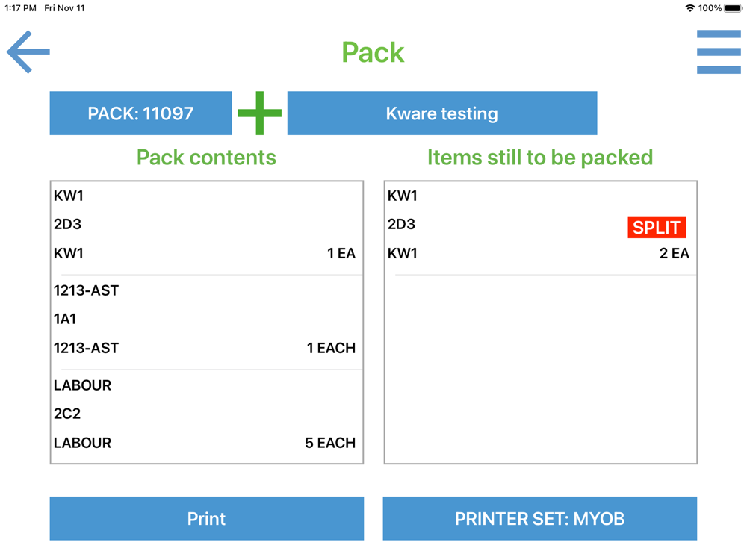Viewport: 747px width, 560px height.
Task: Tap the 5 EACH LABOUR quantity
Action: coord(329,443)
